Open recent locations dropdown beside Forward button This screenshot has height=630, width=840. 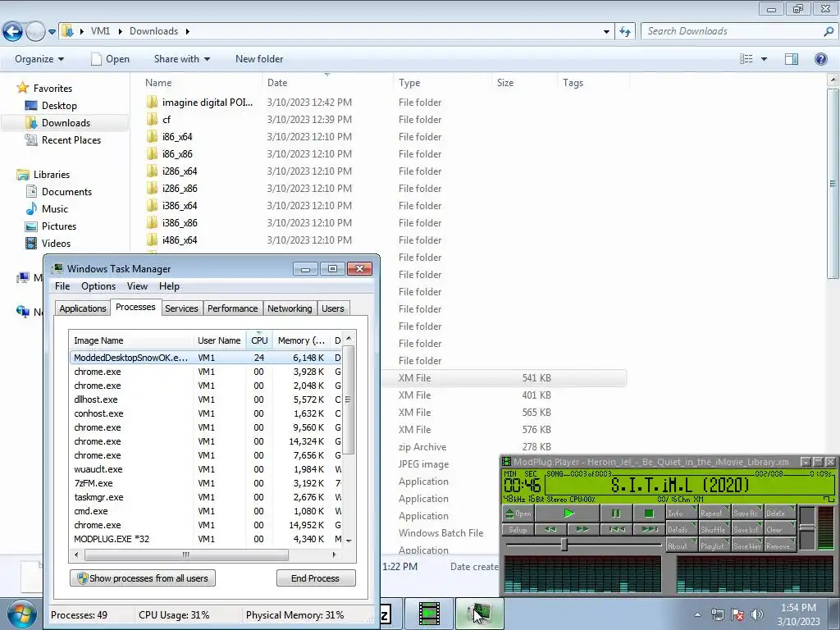point(52,32)
